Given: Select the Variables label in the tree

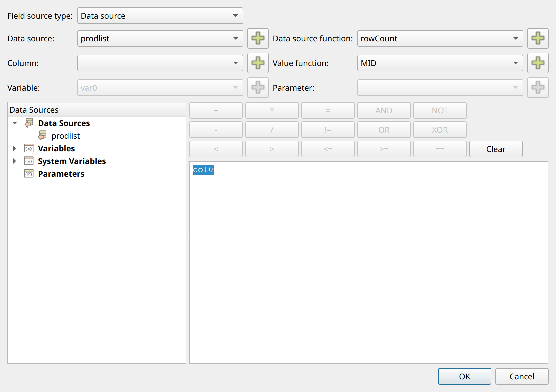Looking at the screenshot, I should [56, 148].
